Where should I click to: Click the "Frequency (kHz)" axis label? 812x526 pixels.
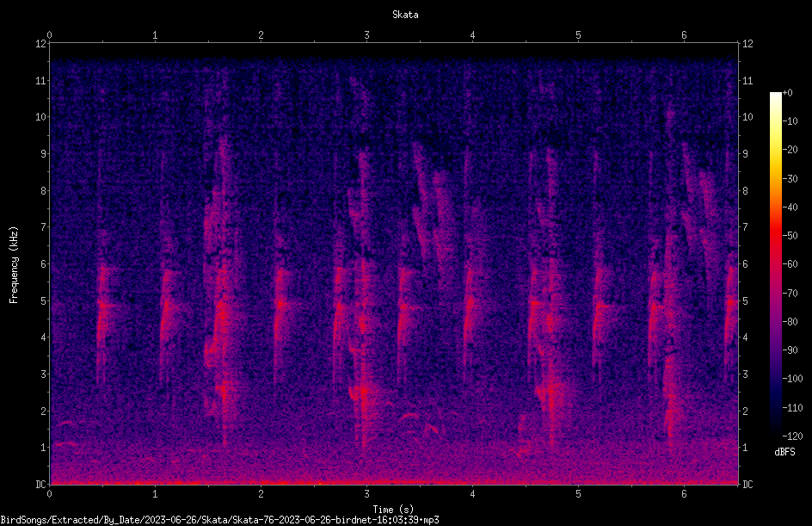click(x=14, y=265)
